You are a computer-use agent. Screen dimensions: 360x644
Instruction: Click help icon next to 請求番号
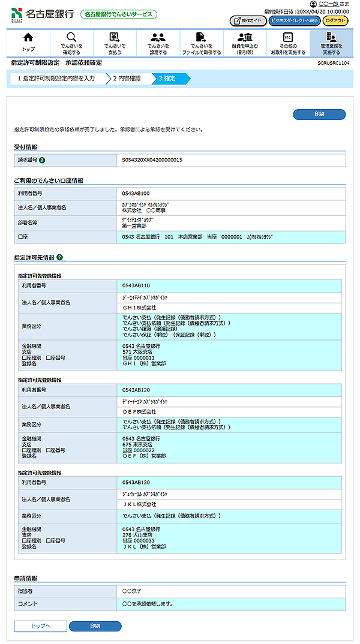click(x=42, y=160)
